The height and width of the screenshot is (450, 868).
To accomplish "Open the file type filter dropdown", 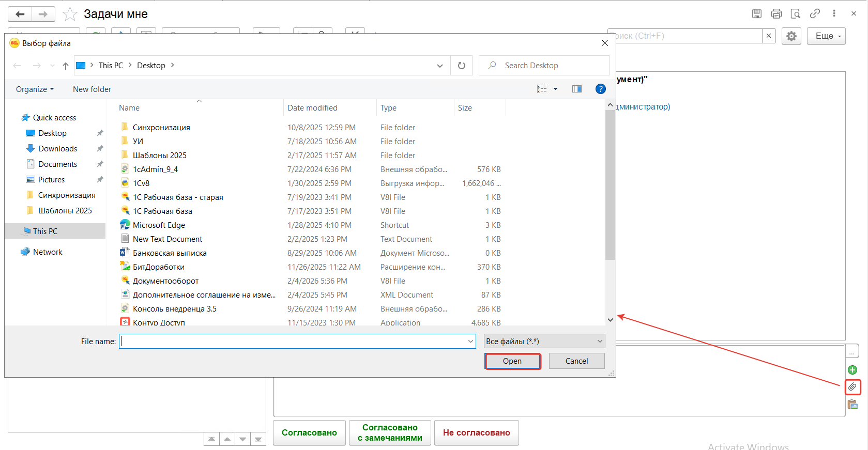I will (x=544, y=342).
